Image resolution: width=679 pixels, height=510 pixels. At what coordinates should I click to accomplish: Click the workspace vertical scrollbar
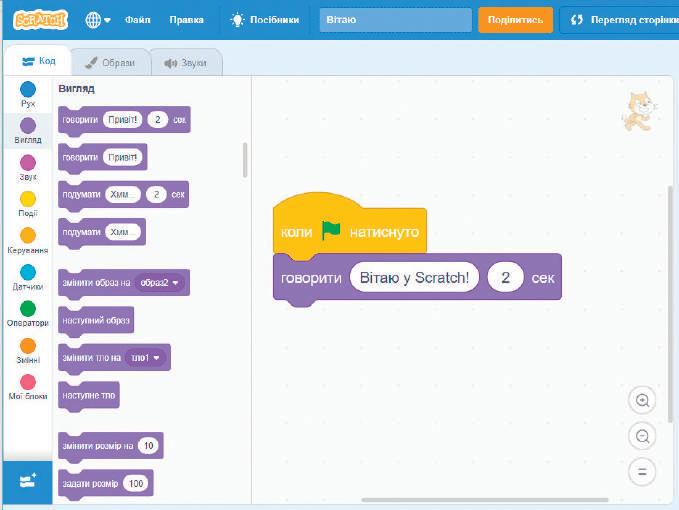click(670, 304)
